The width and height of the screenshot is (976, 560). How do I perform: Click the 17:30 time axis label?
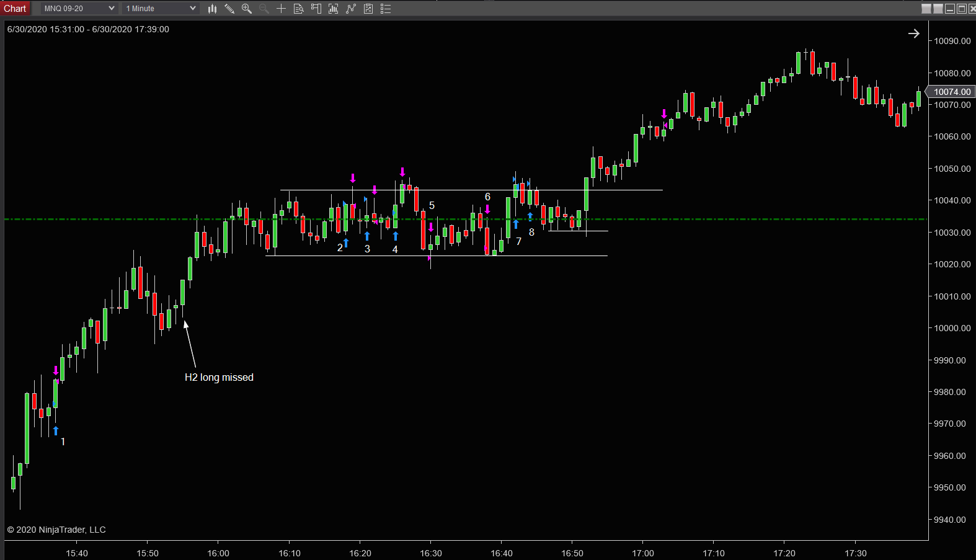pos(856,553)
